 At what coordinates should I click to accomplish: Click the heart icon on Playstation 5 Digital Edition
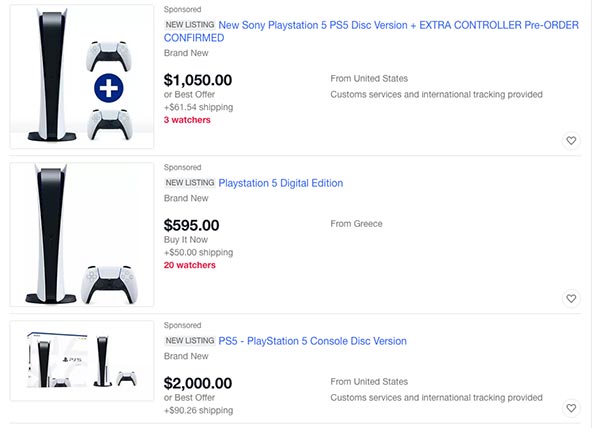coord(571,298)
